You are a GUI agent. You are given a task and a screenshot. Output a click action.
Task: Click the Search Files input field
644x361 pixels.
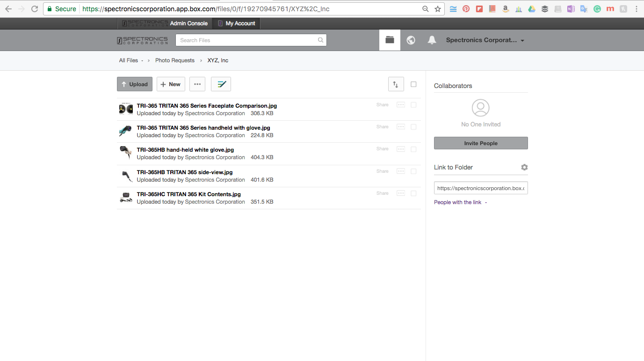coord(248,40)
